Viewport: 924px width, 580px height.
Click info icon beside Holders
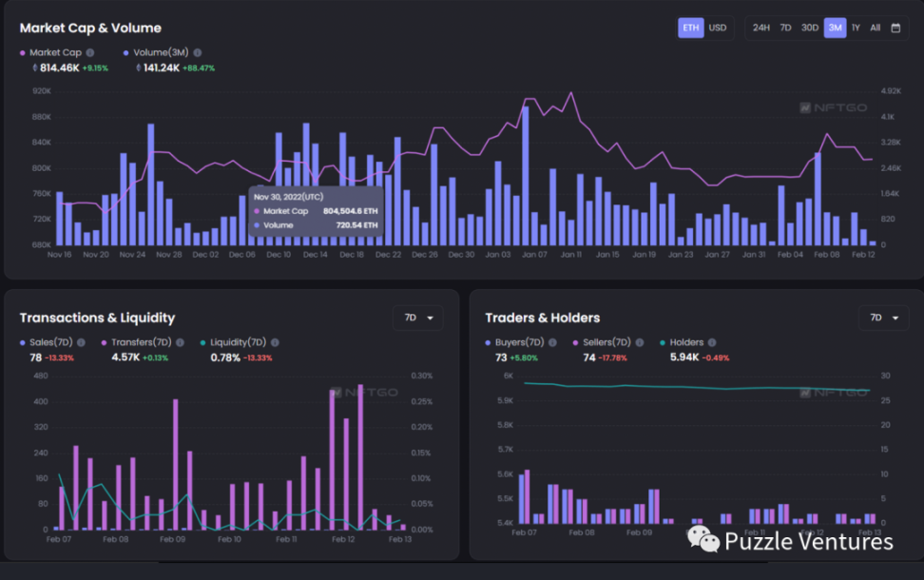[x=712, y=342]
